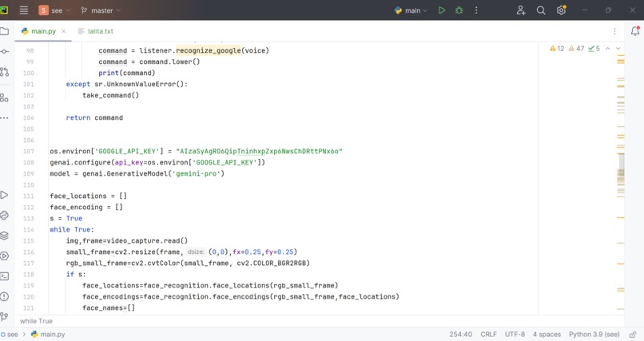The width and height of the screenshot is (644, 341).
Task: Open Python Packages tool window
Action: tap(5, 236)
